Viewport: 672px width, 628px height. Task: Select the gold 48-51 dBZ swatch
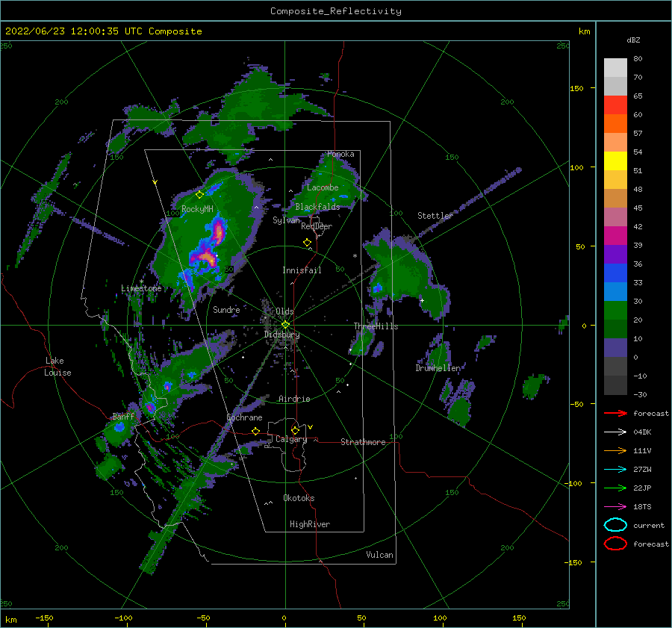point(615,180)
